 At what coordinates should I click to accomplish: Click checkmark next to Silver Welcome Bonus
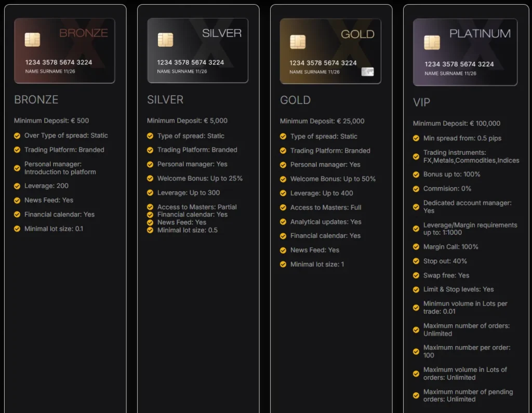coord(150,179)
